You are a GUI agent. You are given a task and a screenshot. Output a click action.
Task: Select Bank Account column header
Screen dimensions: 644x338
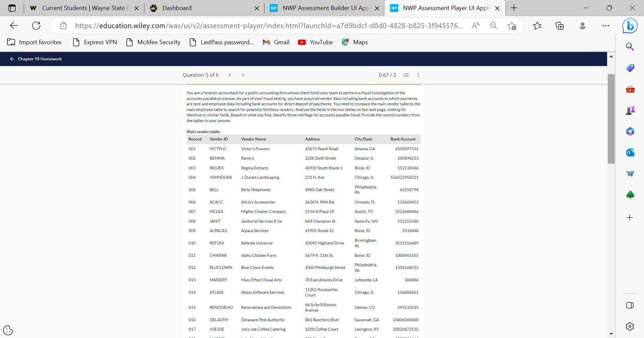click(x=403, y=139)
